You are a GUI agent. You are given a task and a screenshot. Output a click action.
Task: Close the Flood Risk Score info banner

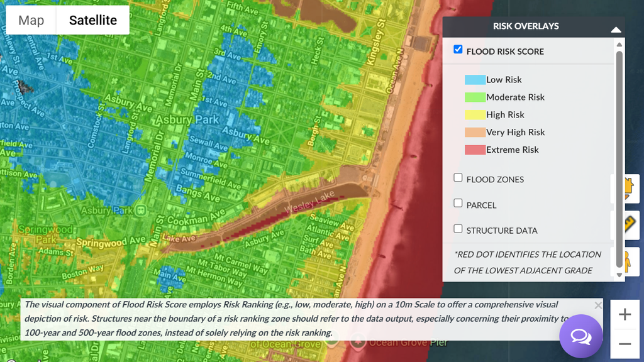[598, 305]
